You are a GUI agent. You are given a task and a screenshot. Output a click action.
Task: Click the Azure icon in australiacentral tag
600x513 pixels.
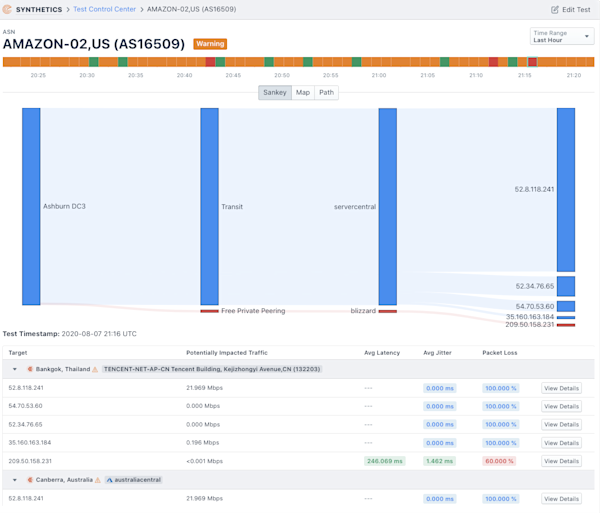tap(109, 480)
